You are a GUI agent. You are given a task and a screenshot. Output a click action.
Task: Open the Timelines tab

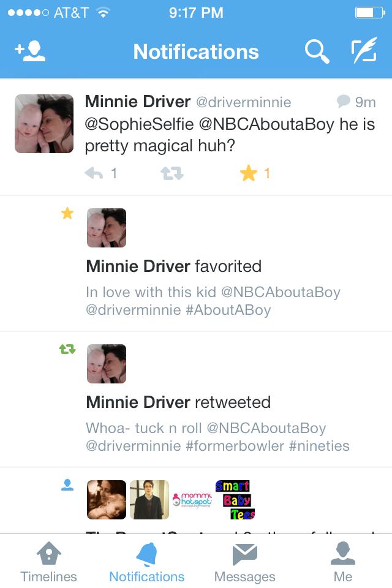pos(49,562)
